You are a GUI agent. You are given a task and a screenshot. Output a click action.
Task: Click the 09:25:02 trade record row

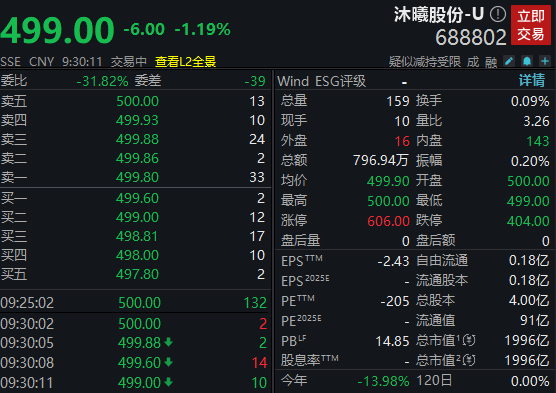pos(134,303)
